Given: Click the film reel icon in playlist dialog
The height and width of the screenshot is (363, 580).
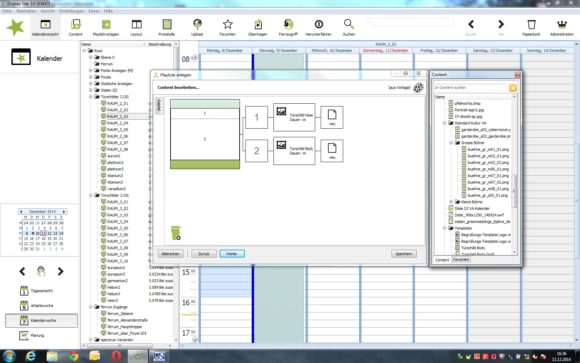Looking at the screenshot, I should coord(418,88).
